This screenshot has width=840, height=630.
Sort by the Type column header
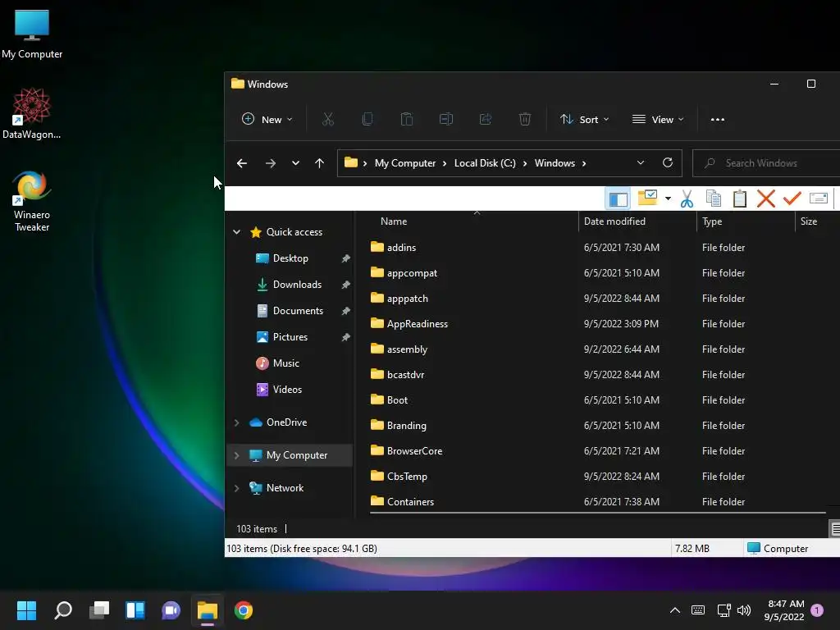(x=712, y=221)
